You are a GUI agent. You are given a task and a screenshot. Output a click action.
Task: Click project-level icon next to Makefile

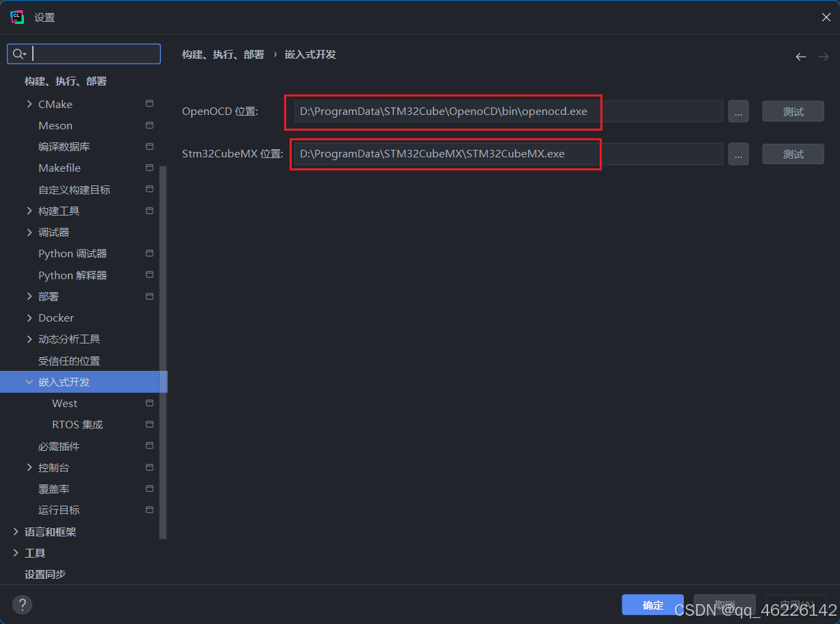point(149,168)
